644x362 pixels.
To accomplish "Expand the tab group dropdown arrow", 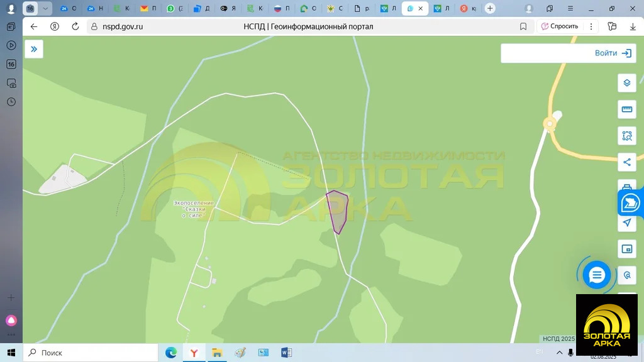I will (x=45, y=9).
